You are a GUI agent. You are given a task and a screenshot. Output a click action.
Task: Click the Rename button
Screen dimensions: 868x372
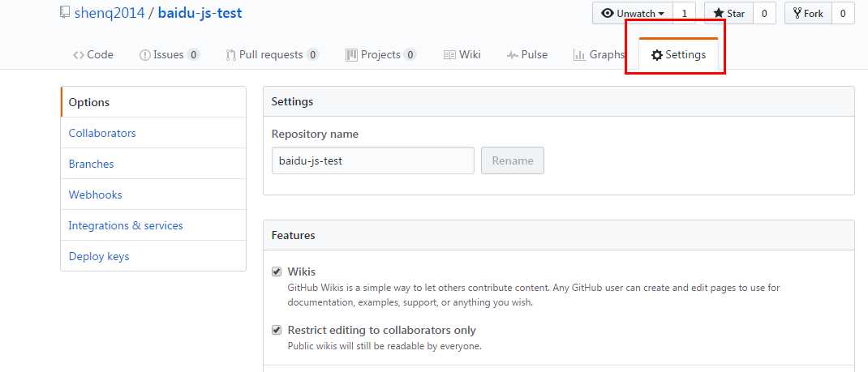[x=513, y=160]
